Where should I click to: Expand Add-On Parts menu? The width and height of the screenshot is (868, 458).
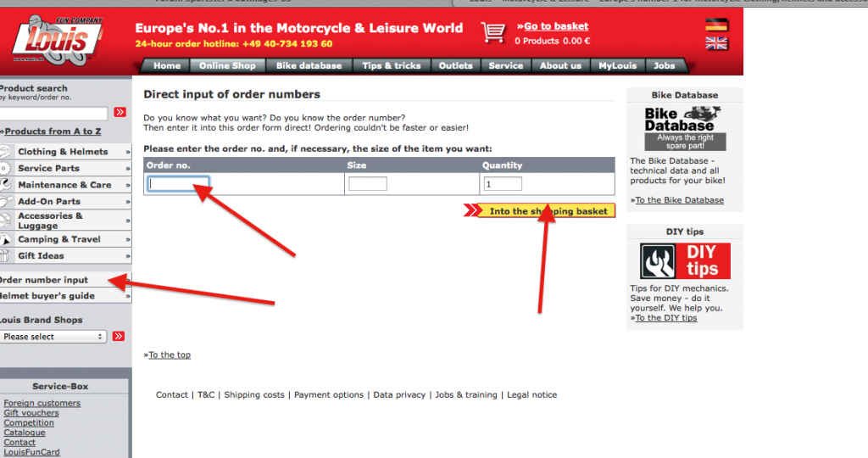[65, 202]
